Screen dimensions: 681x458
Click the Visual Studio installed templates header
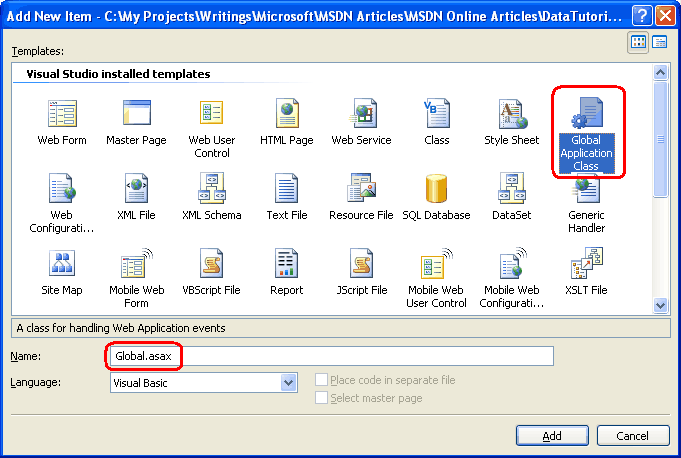point(118,74)
